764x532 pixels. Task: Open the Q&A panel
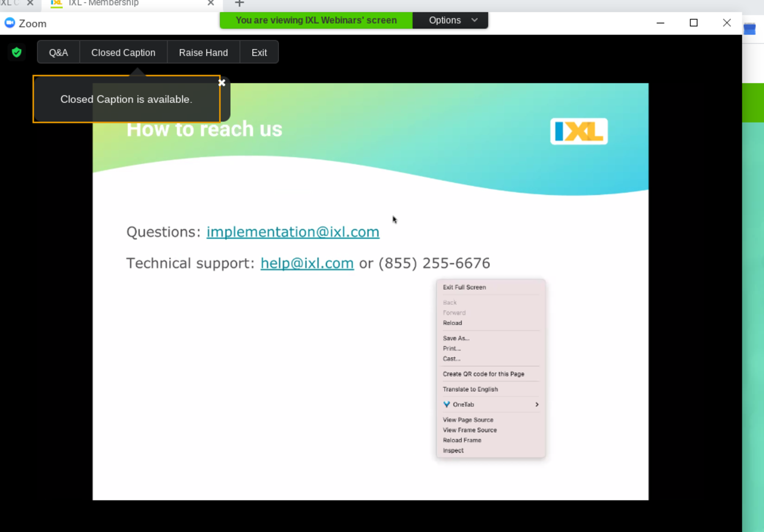point(59,53)
